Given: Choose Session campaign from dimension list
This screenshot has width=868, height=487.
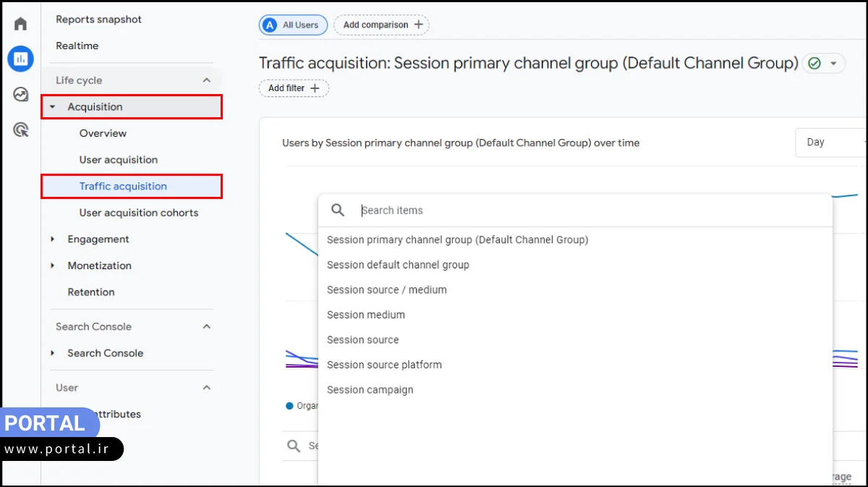Looking at the screenshot, I should [370, 389].
